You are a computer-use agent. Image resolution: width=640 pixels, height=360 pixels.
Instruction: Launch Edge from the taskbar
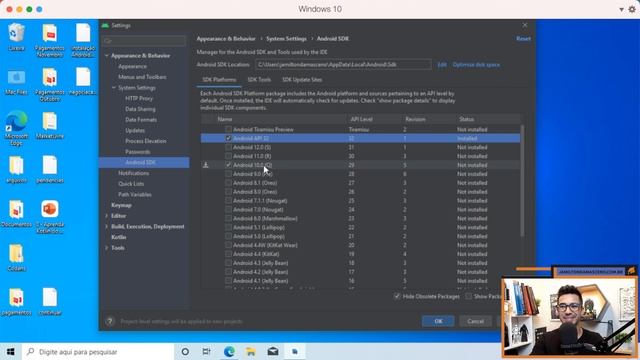click(229, 351)
